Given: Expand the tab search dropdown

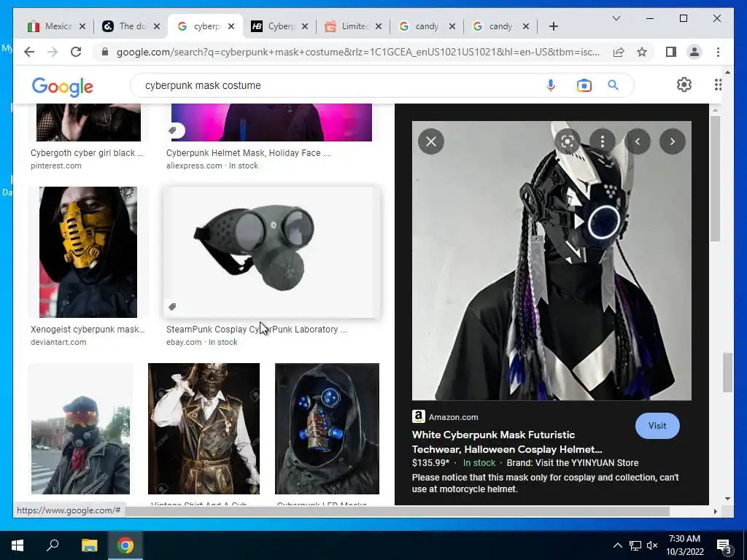Looking at the screenshot, I should point(616,18).
